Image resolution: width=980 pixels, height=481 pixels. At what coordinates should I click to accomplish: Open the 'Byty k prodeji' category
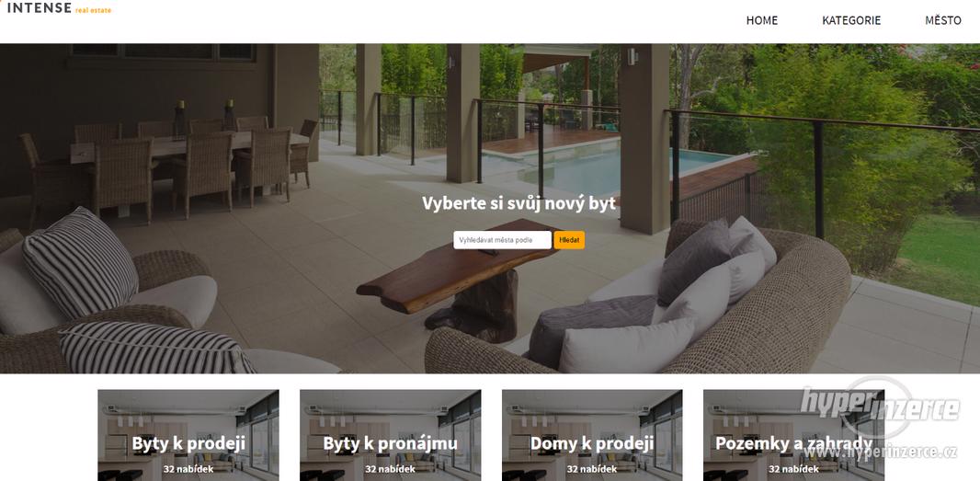click(x=188, y=443)
